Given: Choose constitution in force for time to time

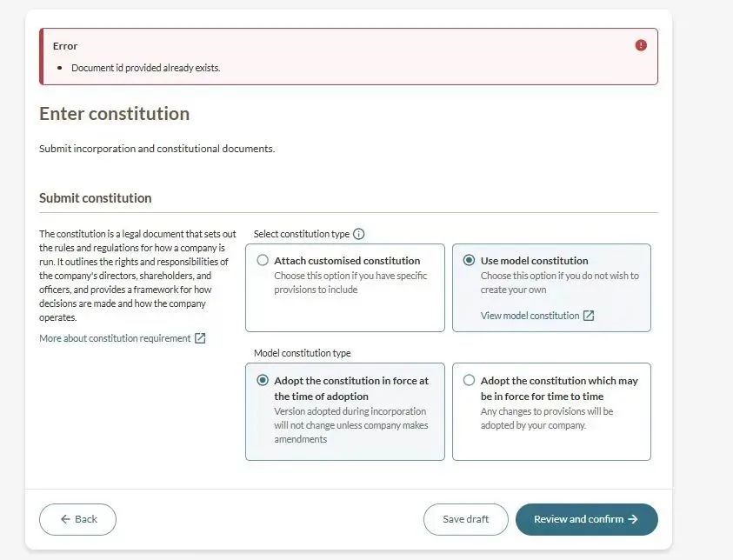Looking at the screenshot, I should coord(470,380).
